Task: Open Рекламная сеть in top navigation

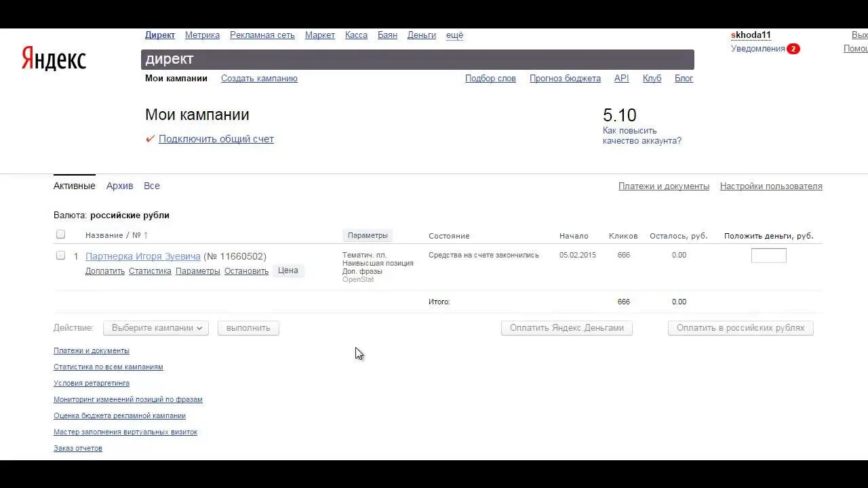Action: coord(262,35)
